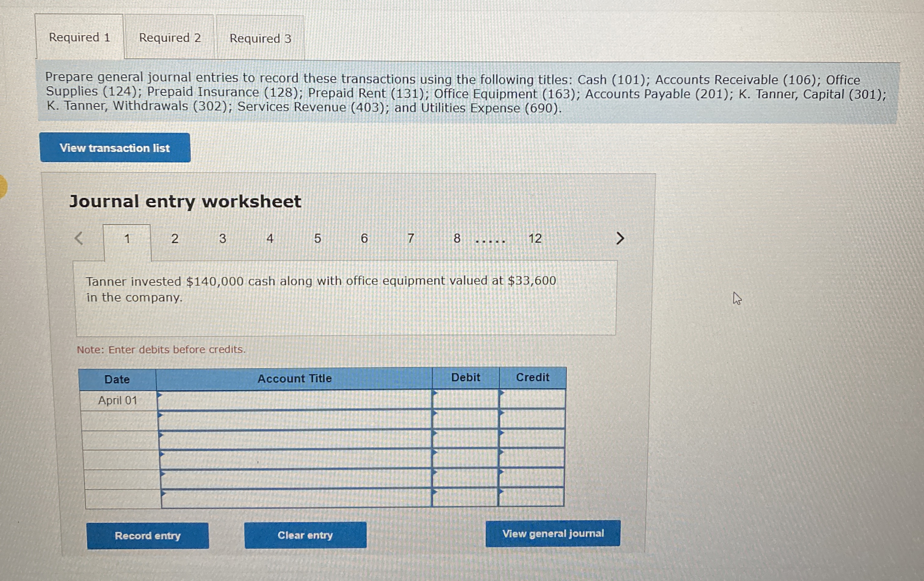The width and height of the screenshot is (924, 581).
Task: Click last row Credit field
Action: coord(531,497)
